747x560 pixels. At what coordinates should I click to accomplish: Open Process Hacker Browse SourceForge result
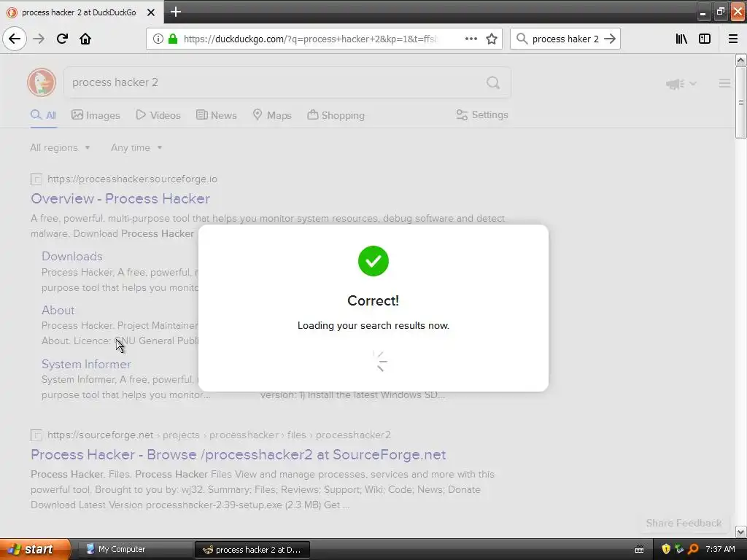tap(239, 454)
